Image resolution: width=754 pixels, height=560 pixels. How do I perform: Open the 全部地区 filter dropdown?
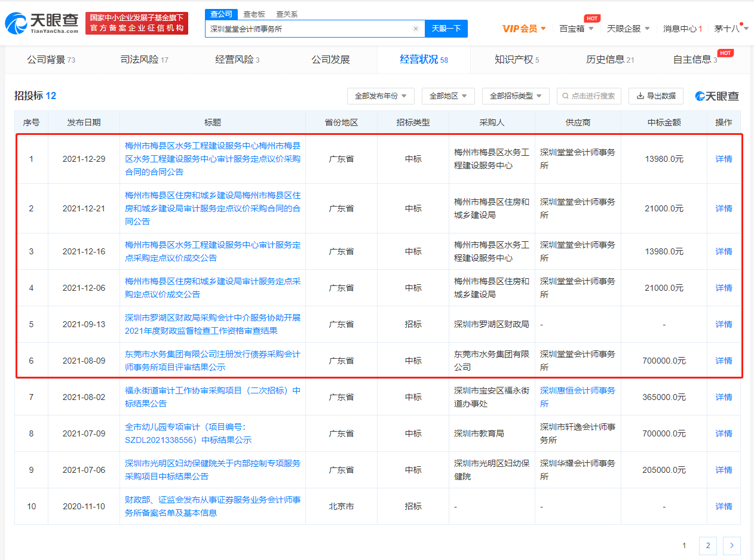pos(448,96)
